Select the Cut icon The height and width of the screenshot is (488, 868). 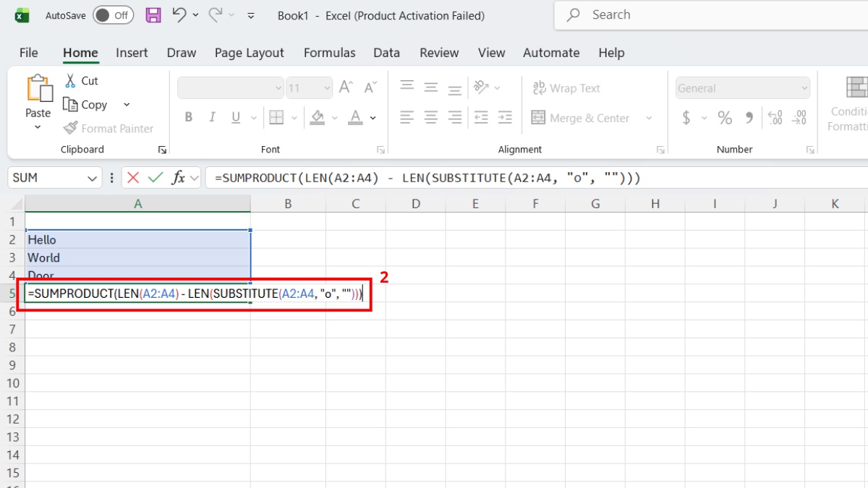tap(72, 80)
